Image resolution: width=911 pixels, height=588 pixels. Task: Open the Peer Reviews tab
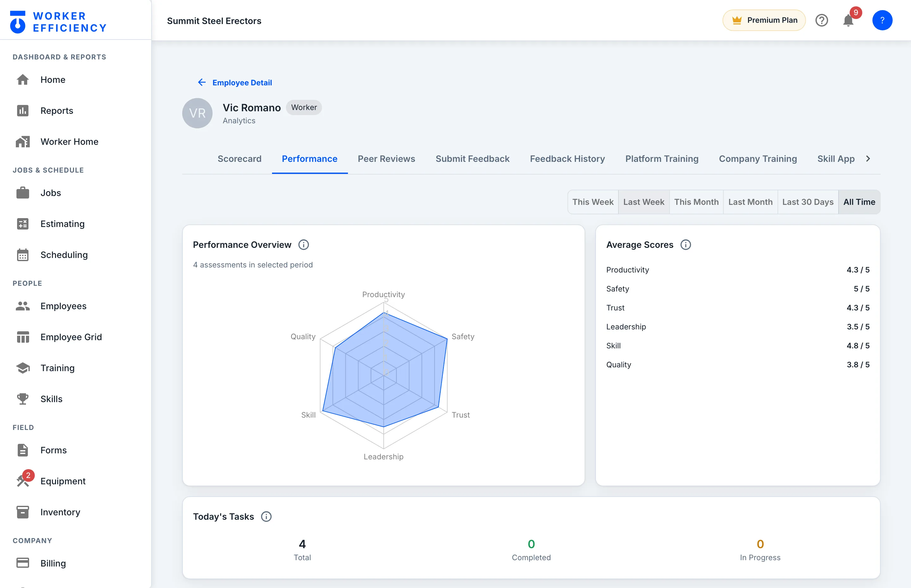point(386,158)
